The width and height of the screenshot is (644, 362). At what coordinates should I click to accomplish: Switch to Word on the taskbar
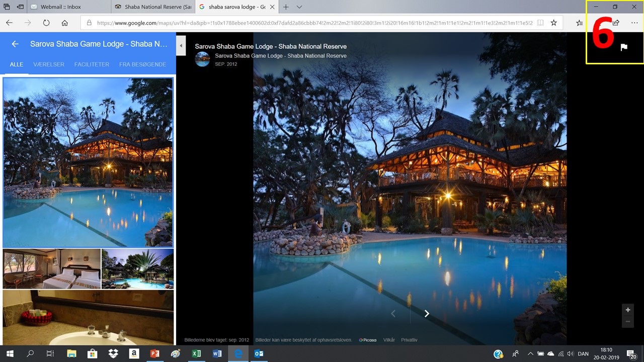tap(217, 354)
